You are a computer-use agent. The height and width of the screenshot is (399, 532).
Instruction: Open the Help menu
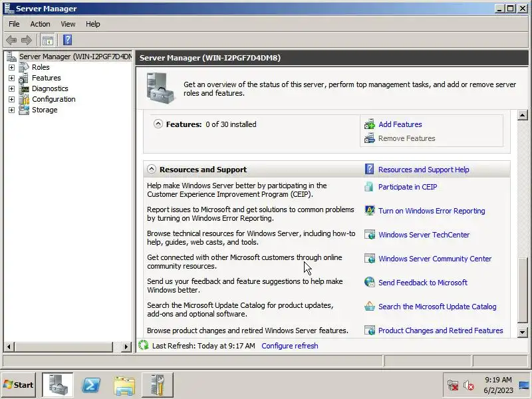click(92, 24)
